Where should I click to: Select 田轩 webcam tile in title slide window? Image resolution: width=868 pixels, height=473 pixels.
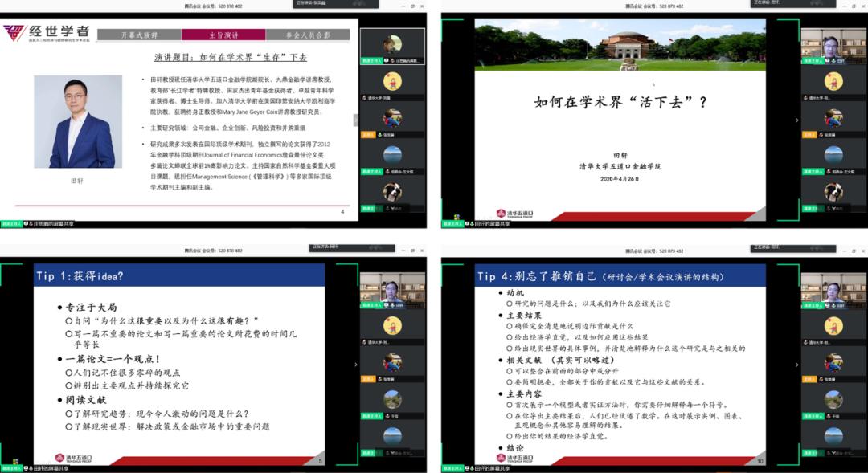tap(833, 47)
